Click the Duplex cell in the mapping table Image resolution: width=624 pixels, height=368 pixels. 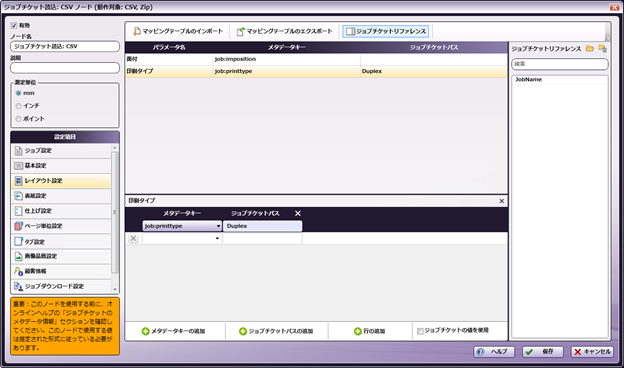[x=434, y=71]
